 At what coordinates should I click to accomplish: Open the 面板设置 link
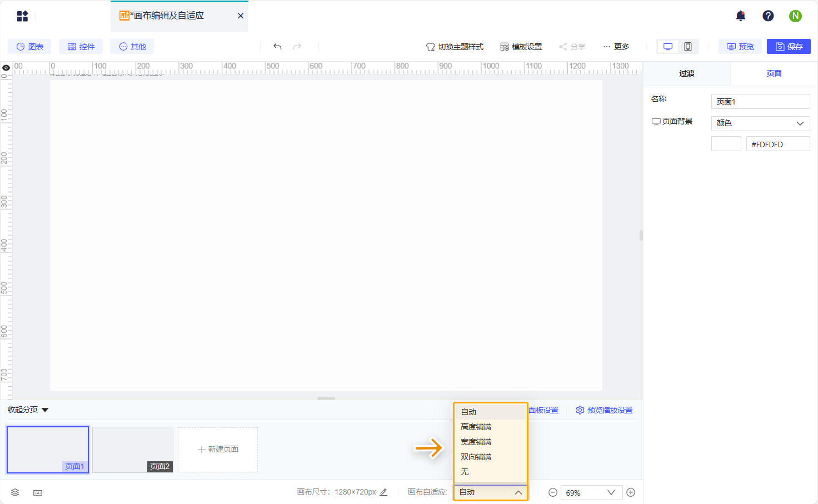(543, 410)
